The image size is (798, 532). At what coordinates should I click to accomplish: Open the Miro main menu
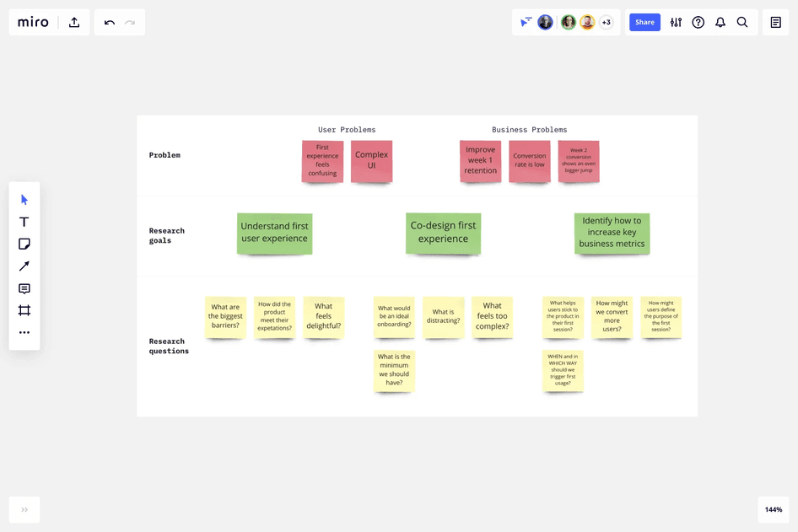coord(33,22)
